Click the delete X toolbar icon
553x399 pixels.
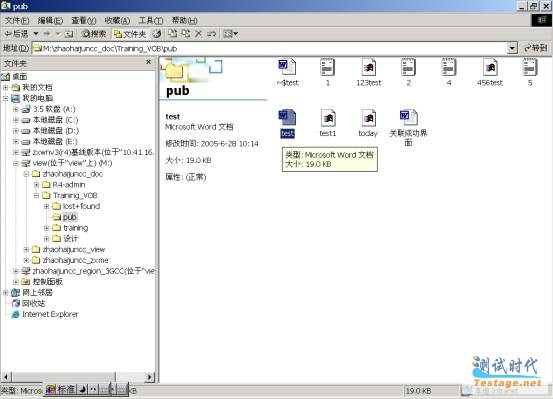(x=198, y=34)
